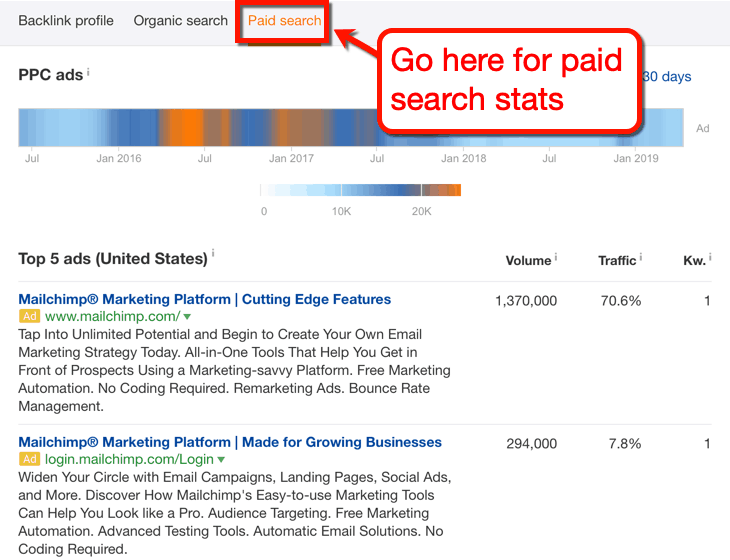Switch to Organic search tab

tap(181, 21)
